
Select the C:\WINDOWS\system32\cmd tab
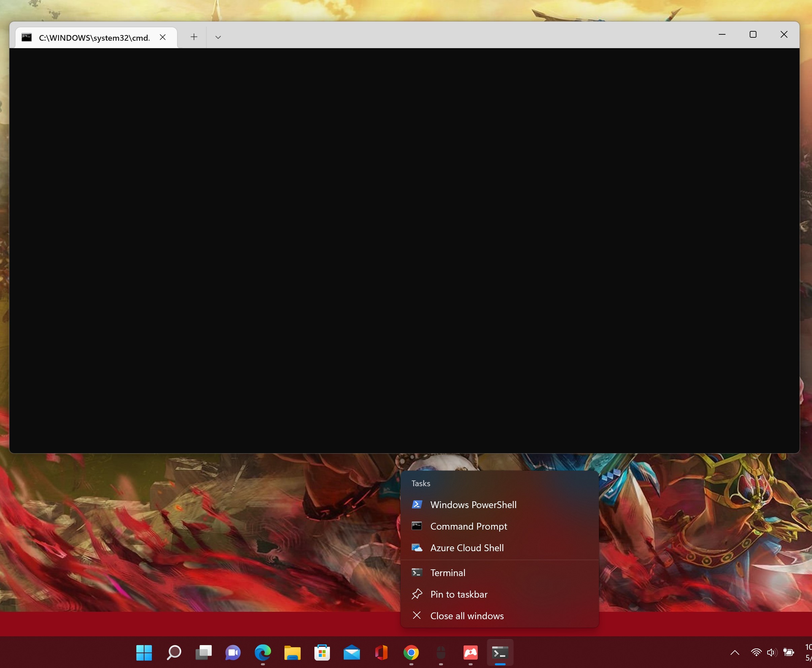[94, 38]
